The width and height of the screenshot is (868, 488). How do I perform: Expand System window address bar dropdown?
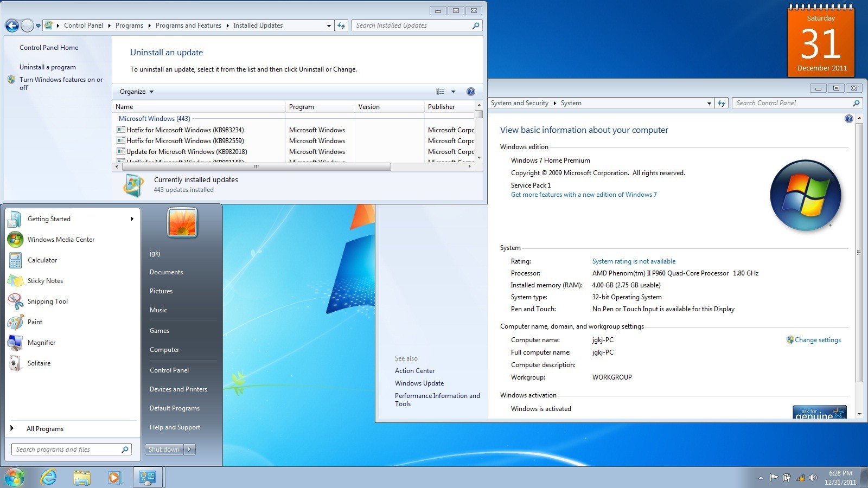(709, 103)
